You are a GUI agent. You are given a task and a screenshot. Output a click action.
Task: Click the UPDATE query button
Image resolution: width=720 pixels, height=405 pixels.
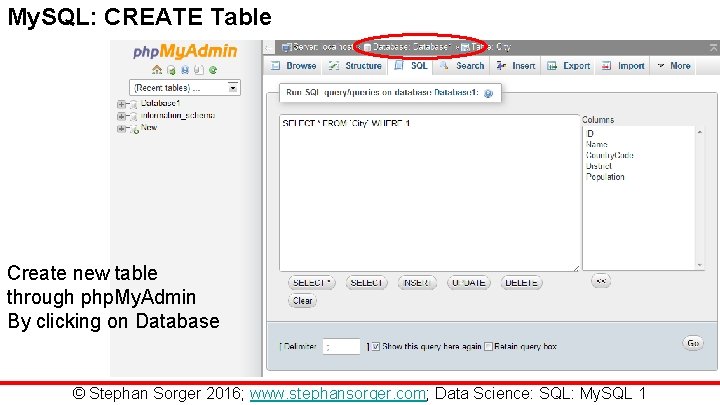pos(469,283)
